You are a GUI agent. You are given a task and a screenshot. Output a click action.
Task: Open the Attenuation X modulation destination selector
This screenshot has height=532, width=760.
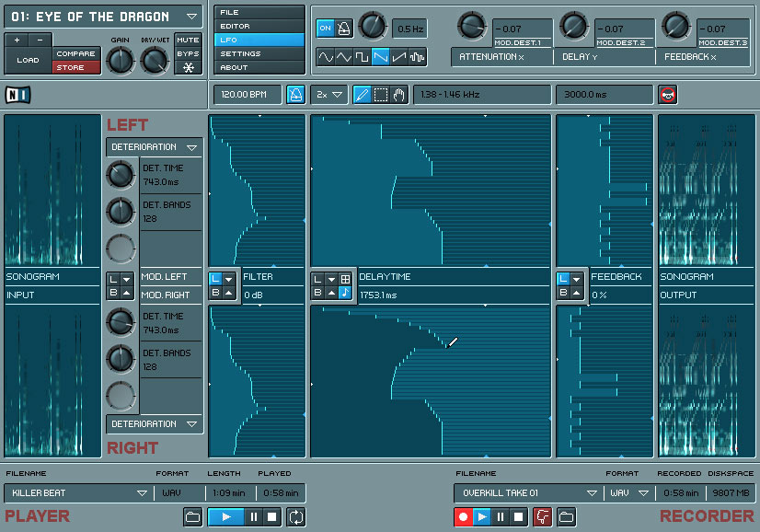[x=501, y=57]
